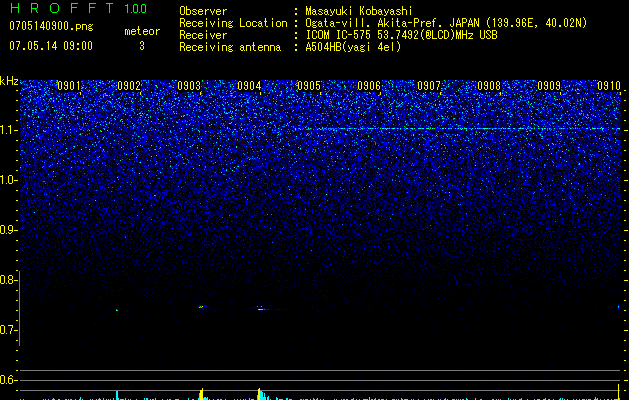
Task: Click the 0.8 kHz axis label
Action: 8,280
